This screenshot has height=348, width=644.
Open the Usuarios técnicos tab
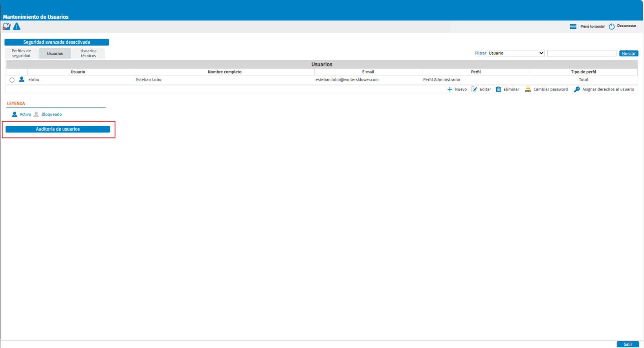click(88, 53)
